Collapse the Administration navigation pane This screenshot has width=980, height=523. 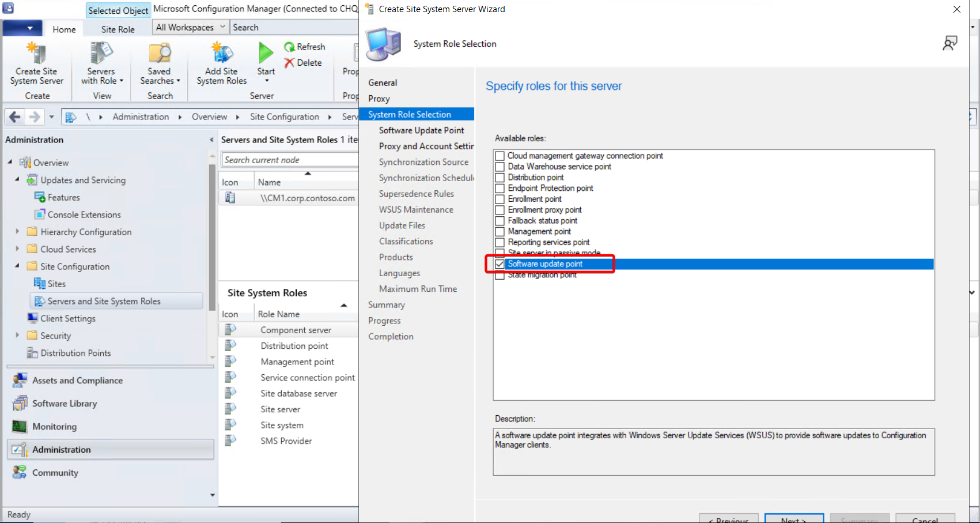tap(211, 140)
